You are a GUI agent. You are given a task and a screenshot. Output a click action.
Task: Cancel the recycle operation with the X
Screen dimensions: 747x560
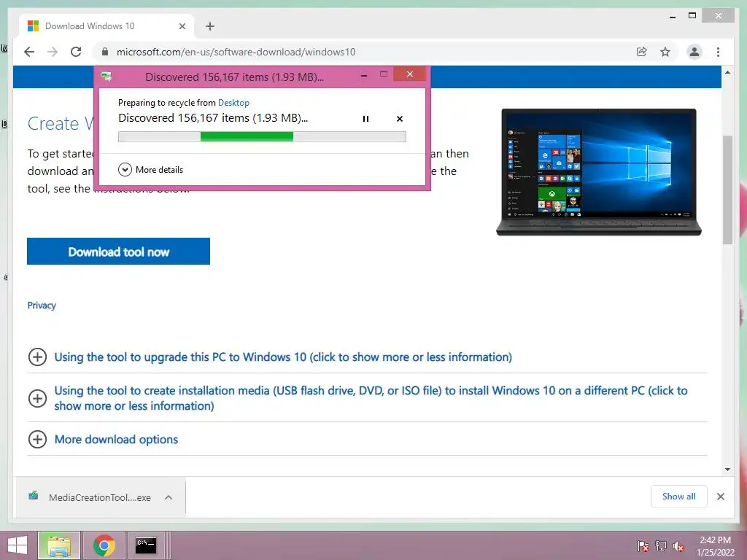pyautogui.click(x=400, y=119)
